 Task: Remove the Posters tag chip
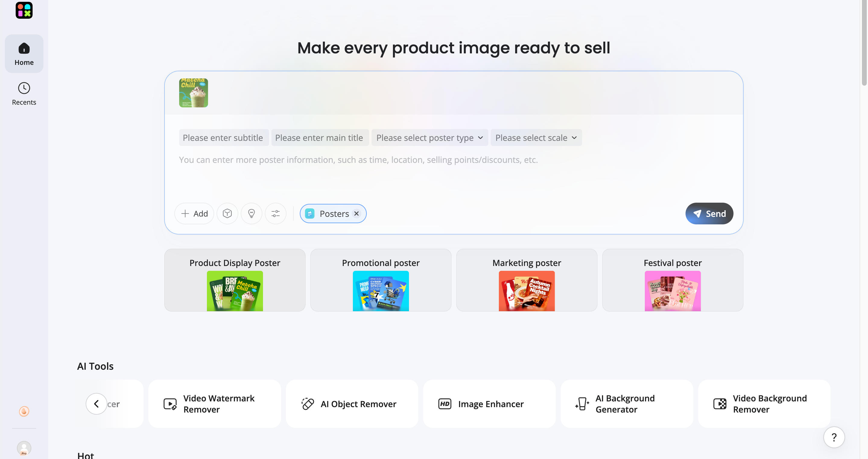356,214
